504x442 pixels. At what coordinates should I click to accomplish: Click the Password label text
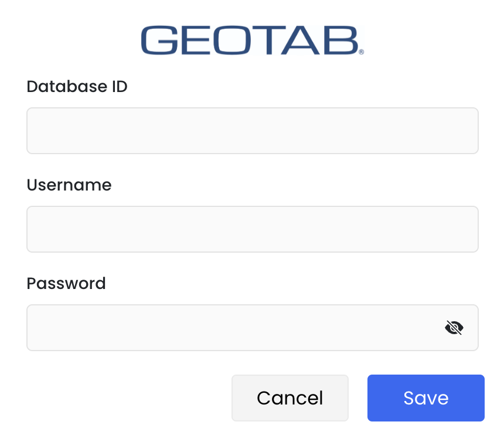coord(66,284)
